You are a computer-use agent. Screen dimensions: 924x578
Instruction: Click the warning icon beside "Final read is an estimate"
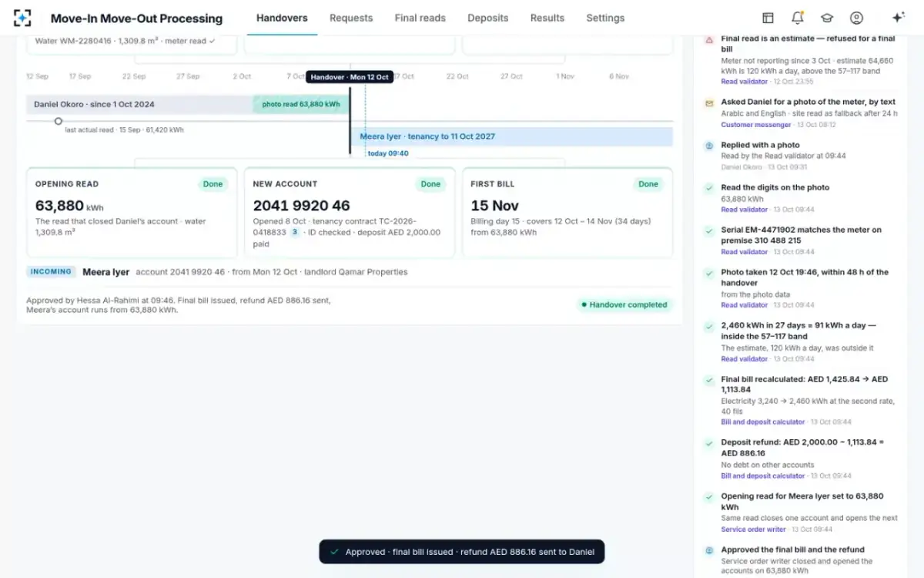tap(709, 39)
